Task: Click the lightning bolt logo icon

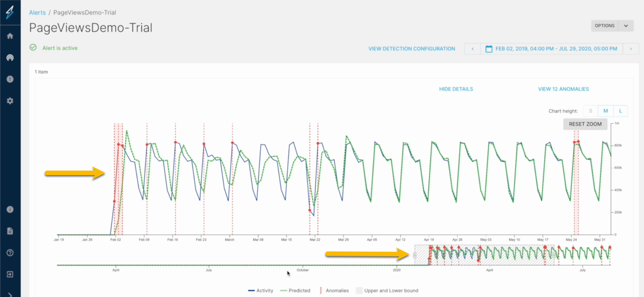Action: (10, 12)
